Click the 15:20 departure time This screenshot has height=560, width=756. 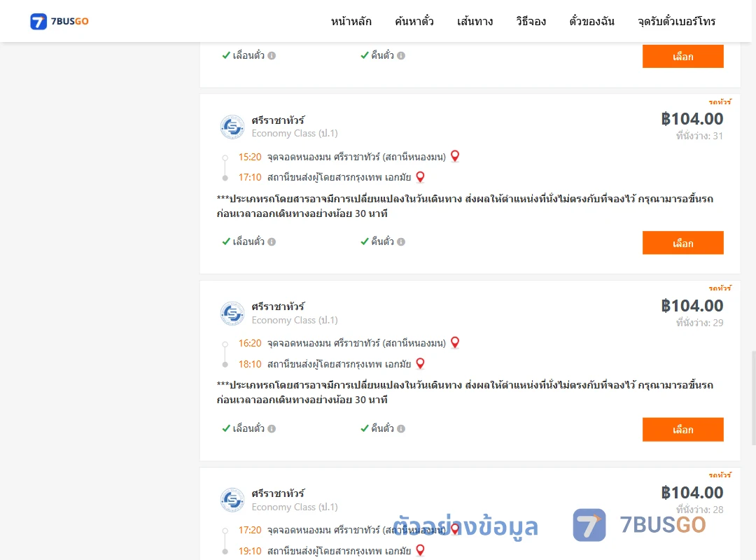click(250, 157)
